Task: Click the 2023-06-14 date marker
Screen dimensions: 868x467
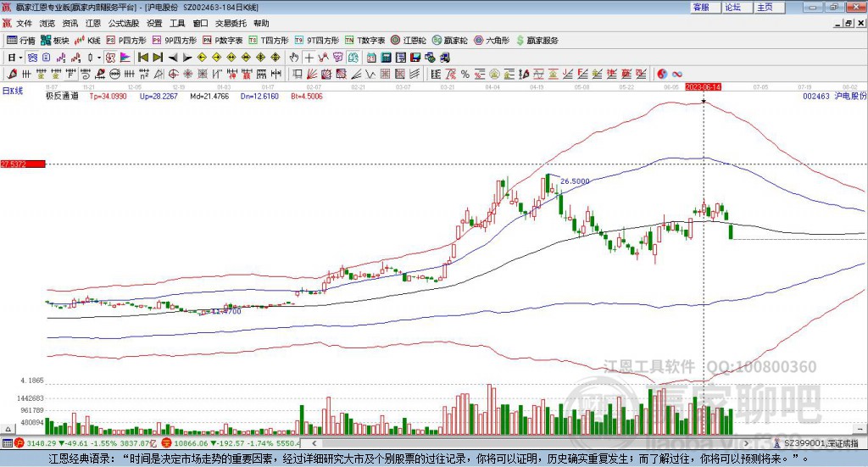Action: 703,87
